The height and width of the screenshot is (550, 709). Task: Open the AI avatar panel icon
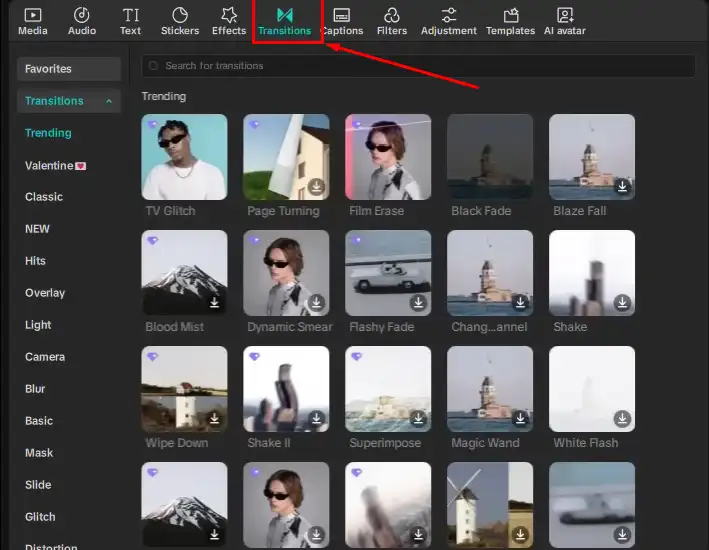[x=565, y=16]
